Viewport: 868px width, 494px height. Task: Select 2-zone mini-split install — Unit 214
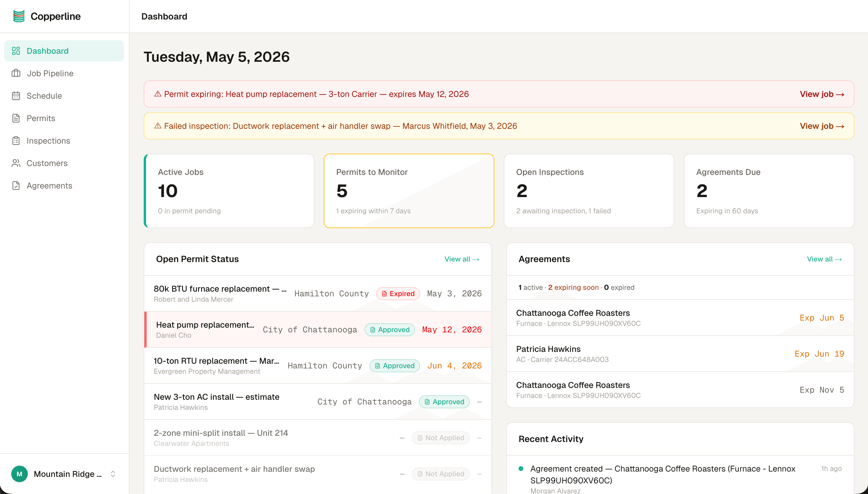coord(318,438)
